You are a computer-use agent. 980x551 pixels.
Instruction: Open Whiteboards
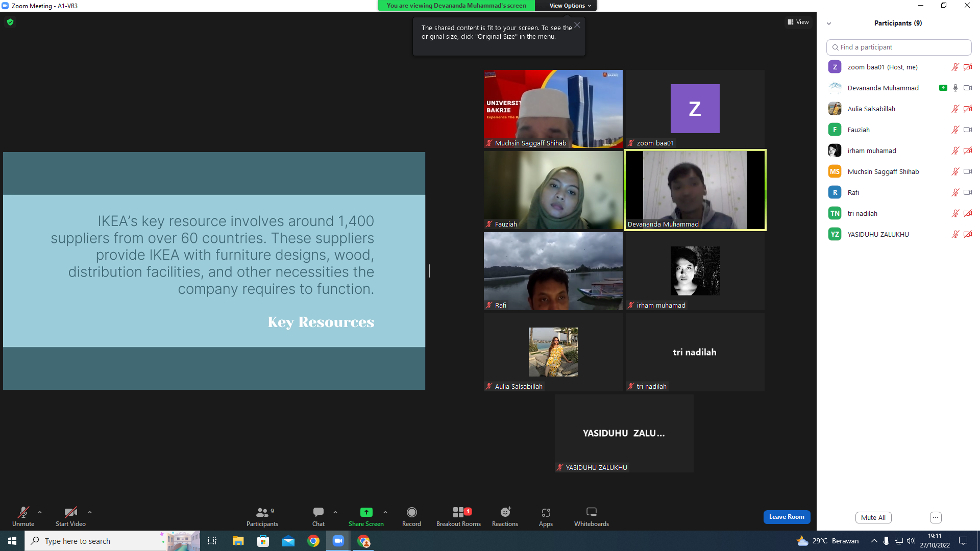[x=592, y=516]
